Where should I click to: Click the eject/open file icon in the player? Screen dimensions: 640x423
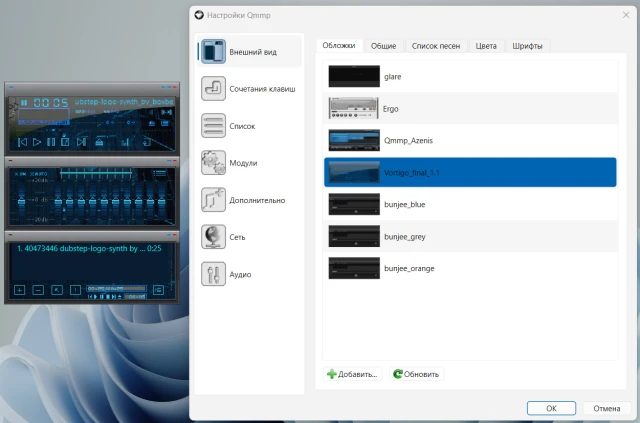(99, 142)
